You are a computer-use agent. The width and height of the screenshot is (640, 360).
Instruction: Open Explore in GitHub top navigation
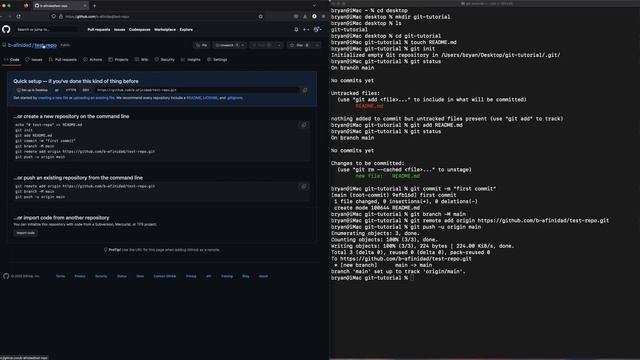(186, 29)
